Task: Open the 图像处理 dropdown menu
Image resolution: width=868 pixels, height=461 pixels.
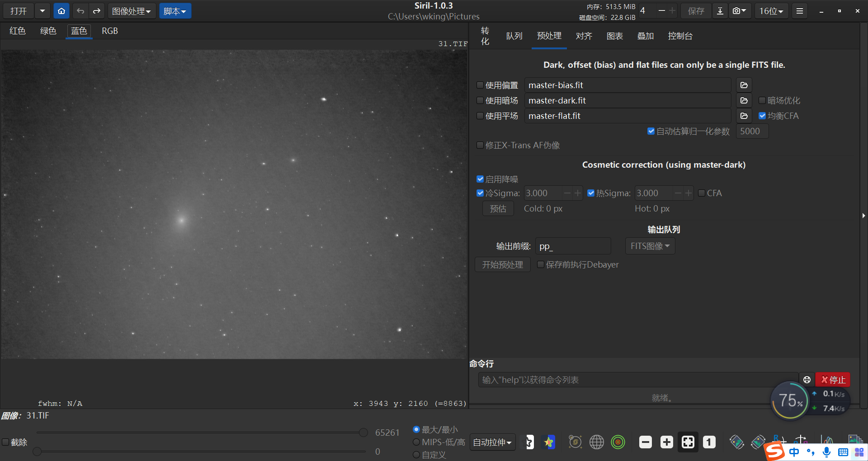Action: pos(132,11)
